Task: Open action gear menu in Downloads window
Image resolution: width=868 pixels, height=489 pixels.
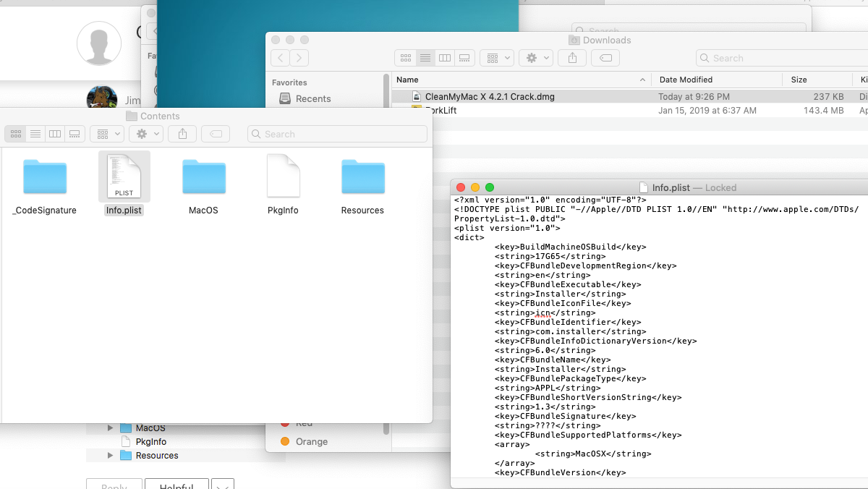Action: tap(536, 58)
